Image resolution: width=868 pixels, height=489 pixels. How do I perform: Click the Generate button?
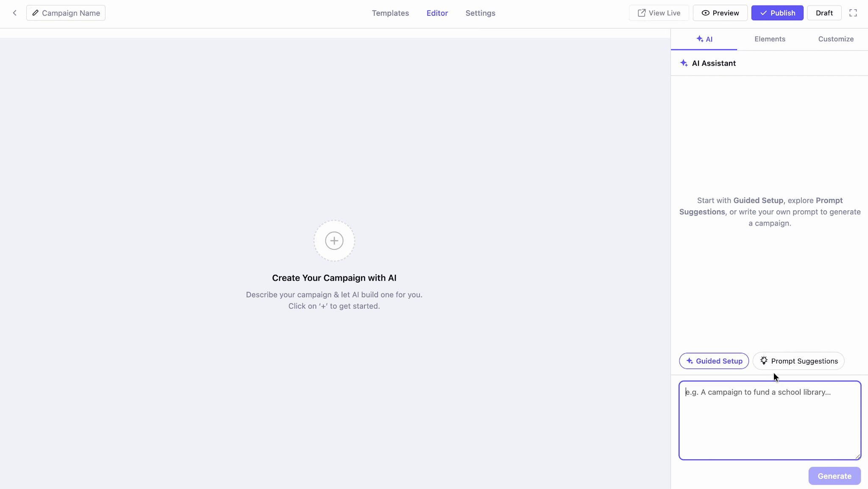pos(835,476)
